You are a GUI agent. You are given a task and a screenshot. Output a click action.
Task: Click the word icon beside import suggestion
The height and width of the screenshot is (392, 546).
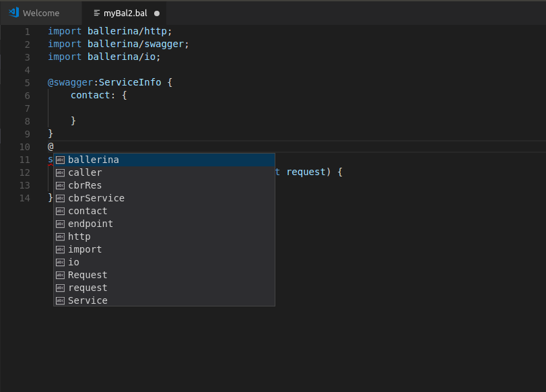tap(60, 249)
